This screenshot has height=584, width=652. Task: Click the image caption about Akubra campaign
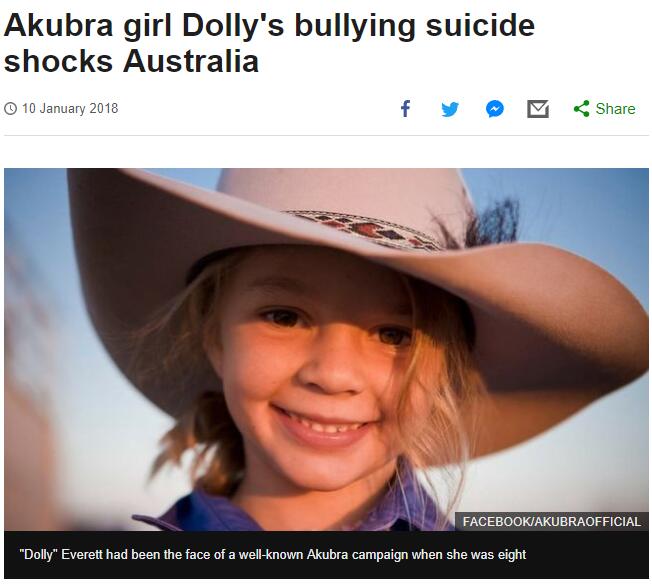[273, 554]
